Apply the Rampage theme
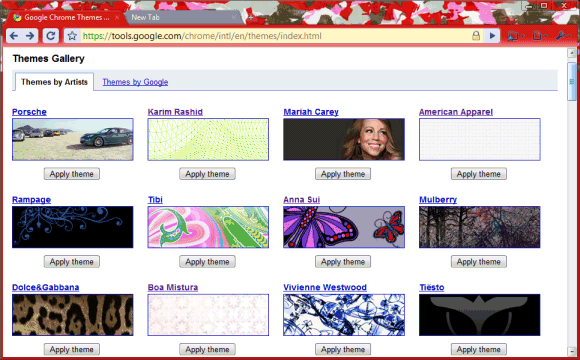 pos(71,262)
